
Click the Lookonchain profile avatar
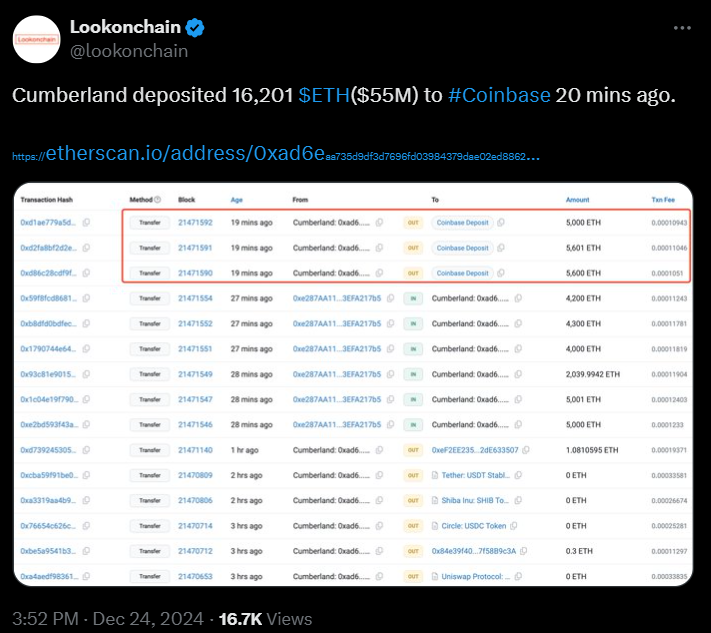(36, 39)
